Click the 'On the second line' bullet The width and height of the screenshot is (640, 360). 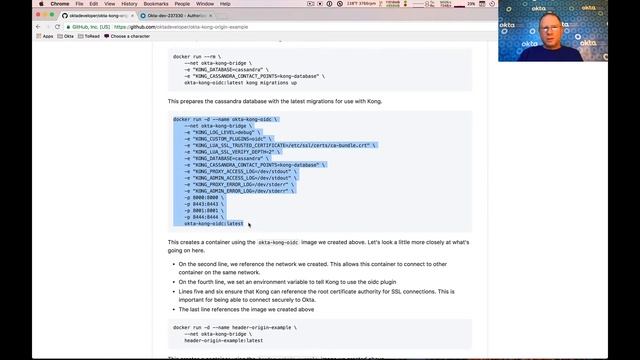(x=313, y=268)
